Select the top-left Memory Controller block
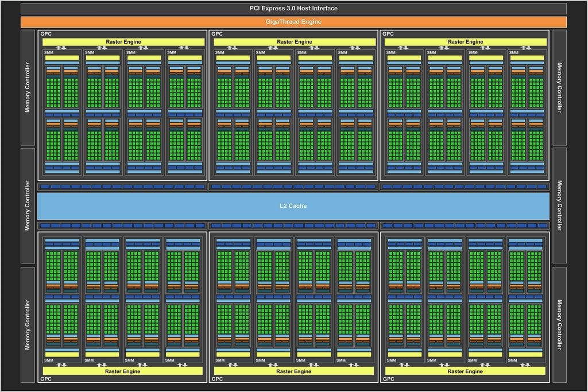 tap(28, 87)
